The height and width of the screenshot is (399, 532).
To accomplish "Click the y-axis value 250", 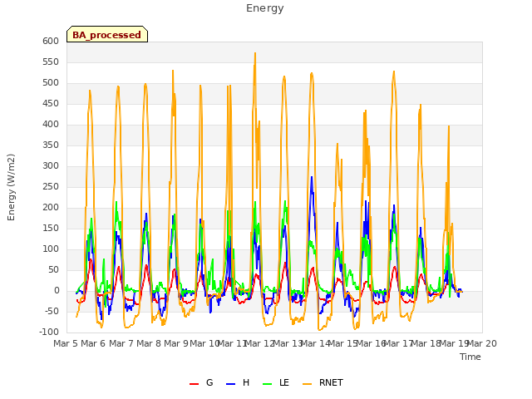I will [51, 186].
